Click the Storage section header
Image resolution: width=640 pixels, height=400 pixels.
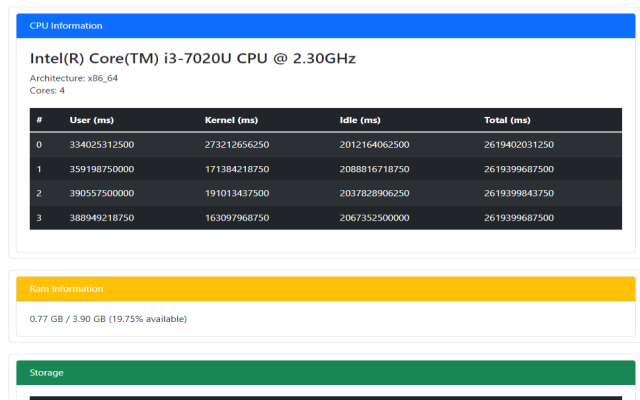click(x=326, y=373)
